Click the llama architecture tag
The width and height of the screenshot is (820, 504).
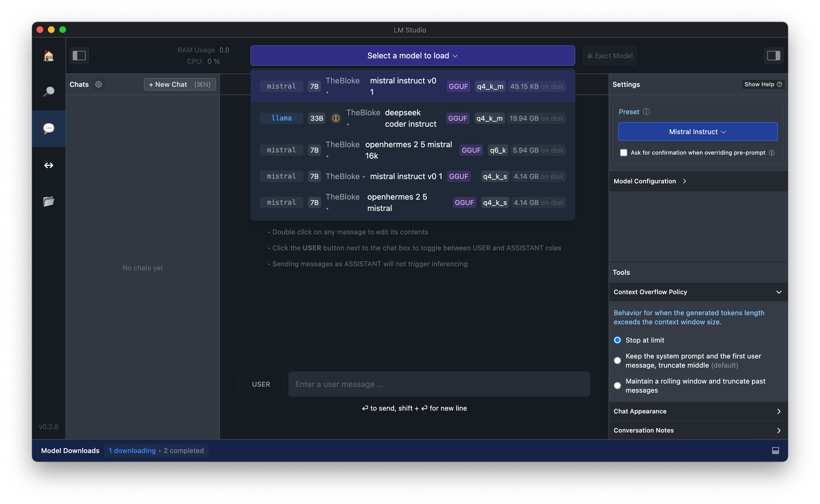tap(281, 118)
